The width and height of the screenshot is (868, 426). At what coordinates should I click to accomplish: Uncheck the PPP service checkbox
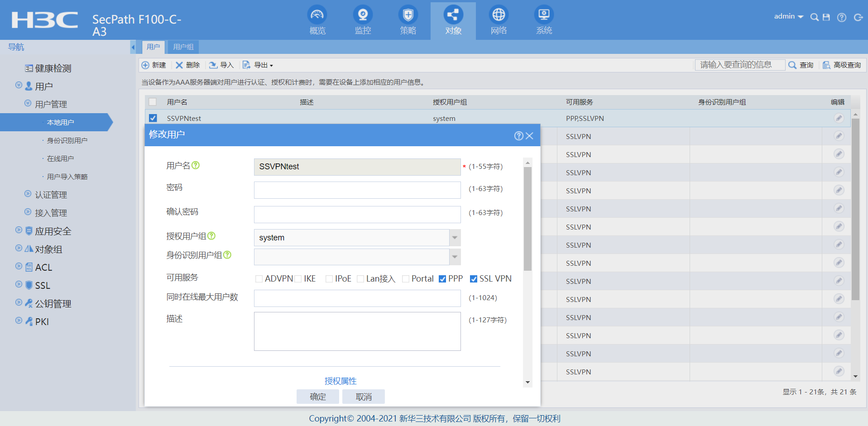(x=442, y=279)
